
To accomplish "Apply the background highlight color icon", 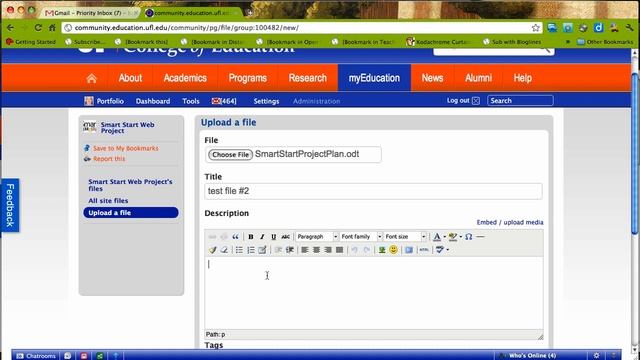I will pyautogui.click(x=453, y=237).
